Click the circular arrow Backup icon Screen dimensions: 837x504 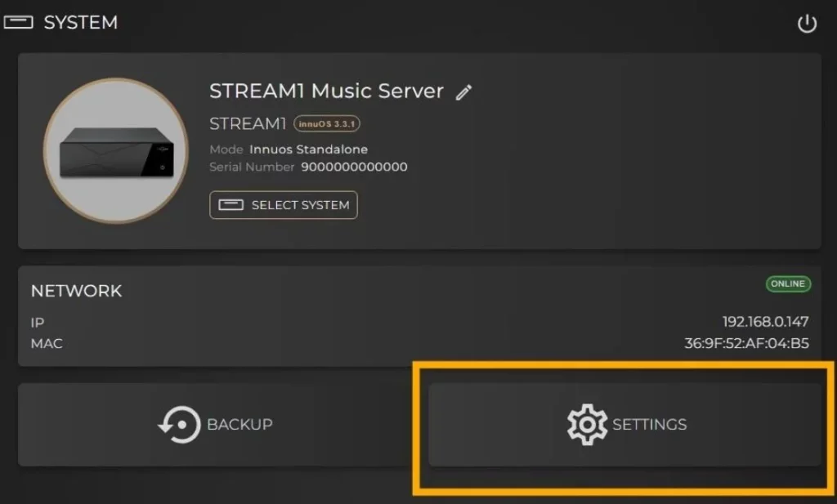(x=179, y=425)
